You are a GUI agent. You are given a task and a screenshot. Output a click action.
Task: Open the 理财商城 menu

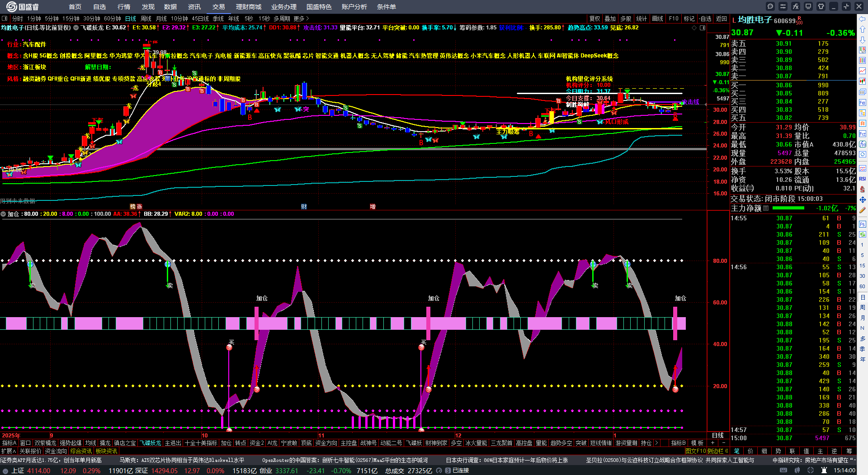pyautogui.click(x=249, y=7)
